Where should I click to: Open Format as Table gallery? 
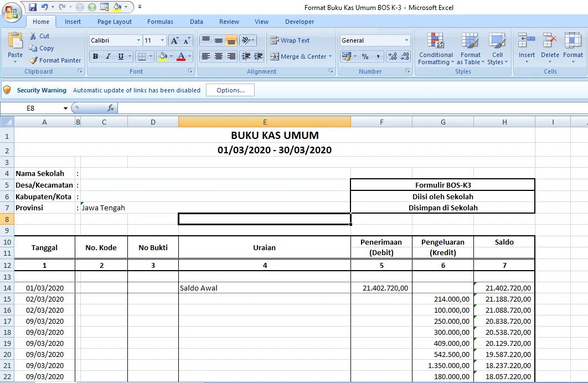tap(470, 49)
